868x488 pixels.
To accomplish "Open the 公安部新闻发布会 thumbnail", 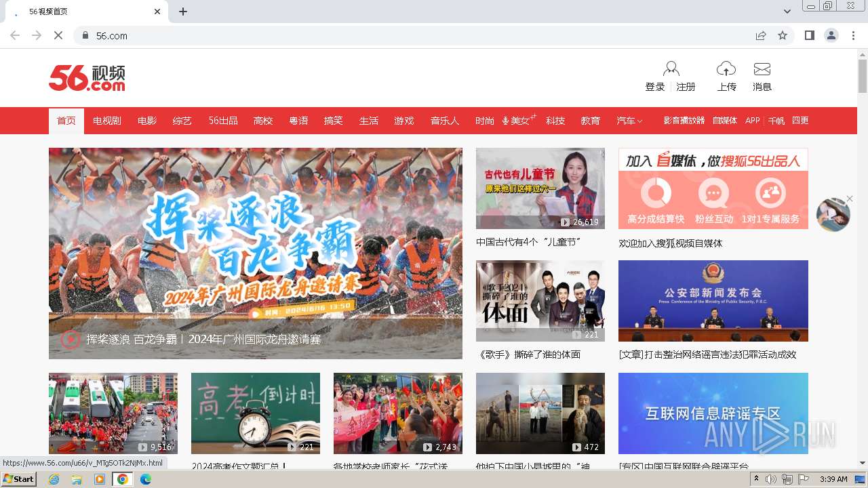I will [x=713, y=301].
